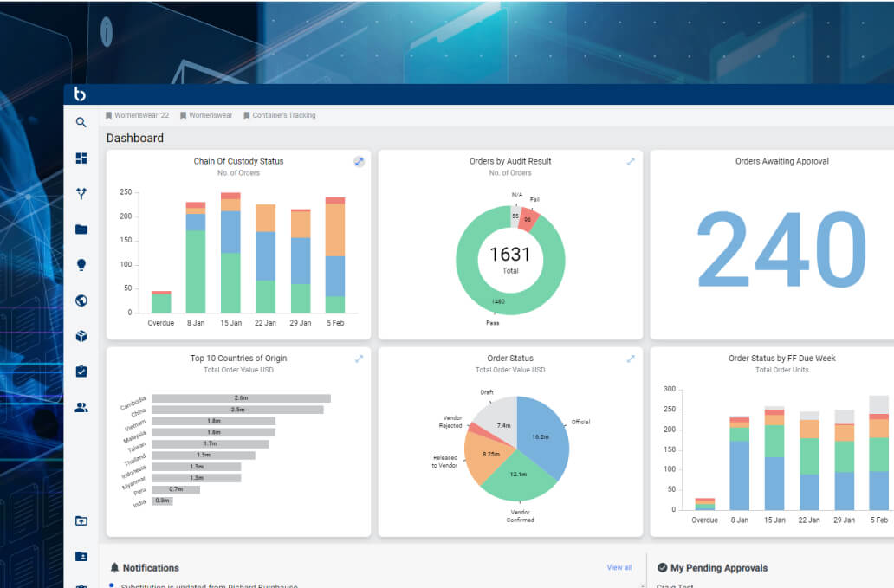Open the search icon in sidebar
The width and height of the screenshot is (894, 588).
click(x=81, y=123)
